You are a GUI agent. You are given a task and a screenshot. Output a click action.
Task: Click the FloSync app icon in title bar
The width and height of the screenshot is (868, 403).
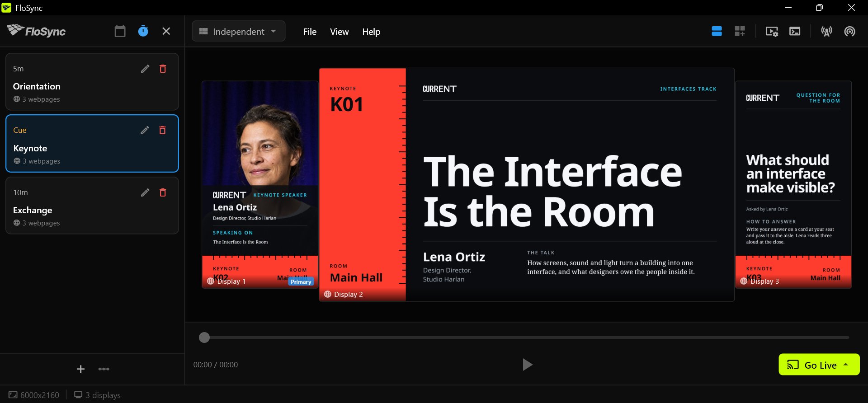point(6,8)
